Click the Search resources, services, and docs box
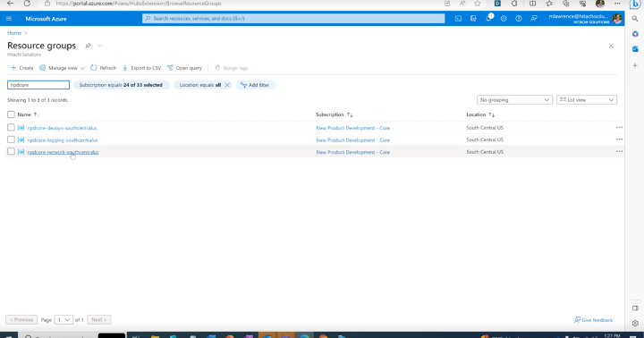The height and width of the screenshot is (338, 644). (293, 19)
